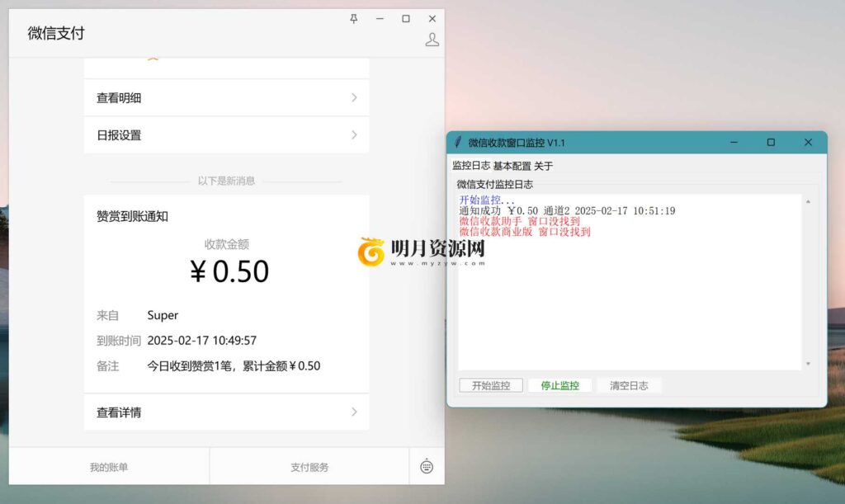Clear the logs with 清空日志
This screenshot has width=845, height=504.
(x=630, y=385)
